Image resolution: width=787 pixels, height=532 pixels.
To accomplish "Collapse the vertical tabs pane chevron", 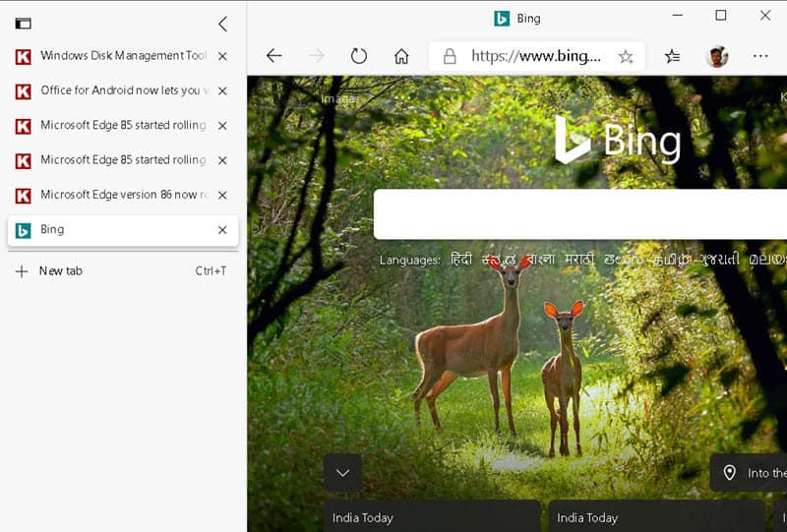I will tap(223, 24).
